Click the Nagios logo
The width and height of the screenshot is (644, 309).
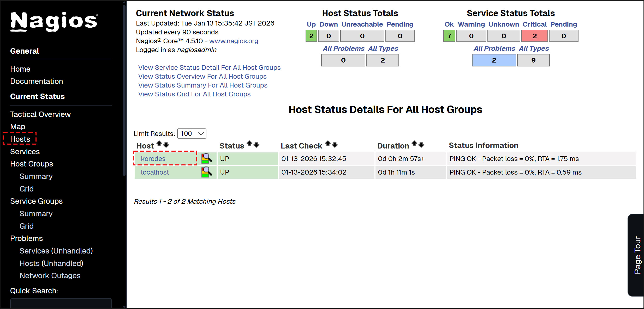[x=54, y=21]
